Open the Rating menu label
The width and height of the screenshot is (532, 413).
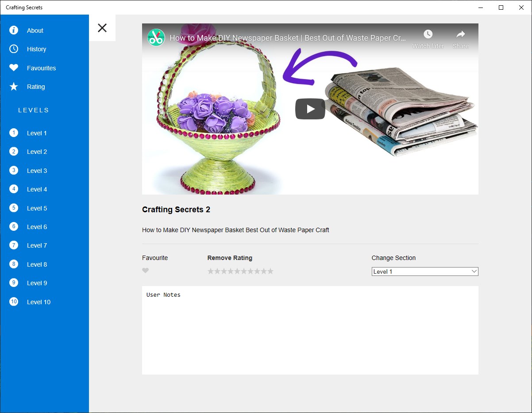[x=36, y=87]
